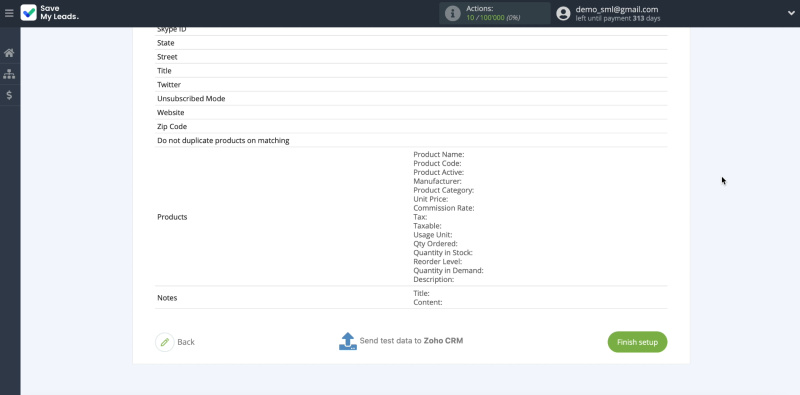The image size is (800, 395).
Task: Click 'Usage Unit:' value line
Action: click(x=433, y=235)
